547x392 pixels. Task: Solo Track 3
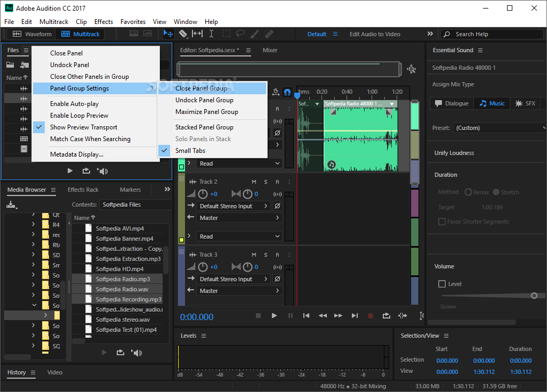pos(266,255)
